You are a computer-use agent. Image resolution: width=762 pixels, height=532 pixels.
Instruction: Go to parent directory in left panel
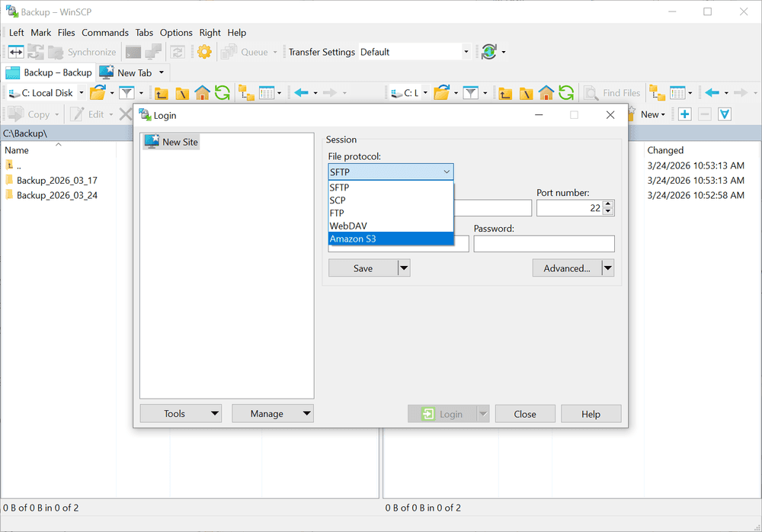pos(162,93)
